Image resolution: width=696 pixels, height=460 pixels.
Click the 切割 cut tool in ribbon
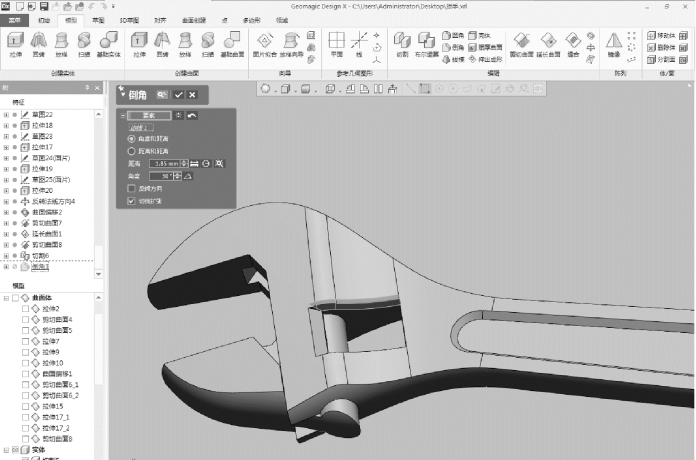pos(402,42)
